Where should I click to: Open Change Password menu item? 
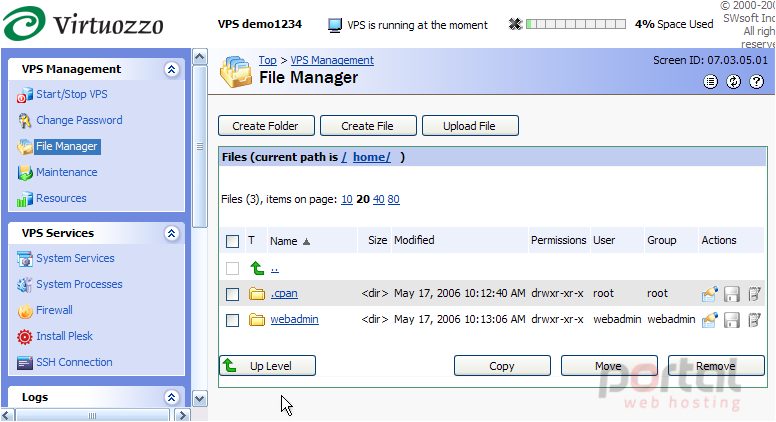[79, 120]
